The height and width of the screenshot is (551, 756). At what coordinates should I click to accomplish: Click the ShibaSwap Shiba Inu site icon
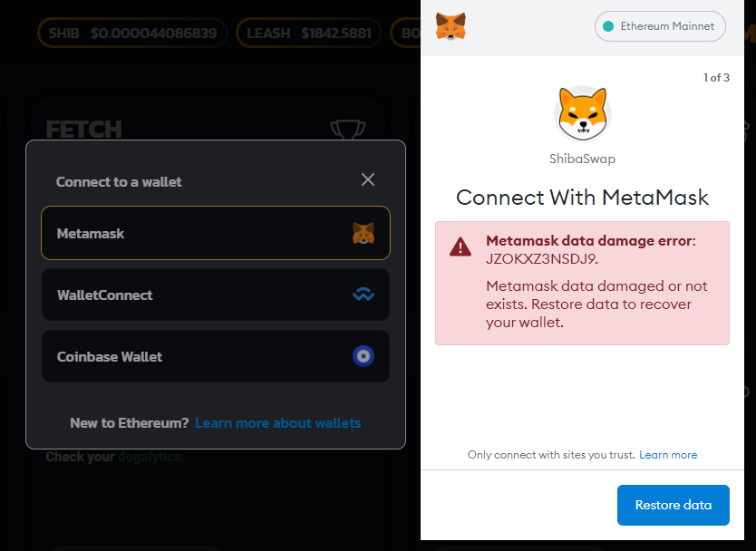coord(583,114)
